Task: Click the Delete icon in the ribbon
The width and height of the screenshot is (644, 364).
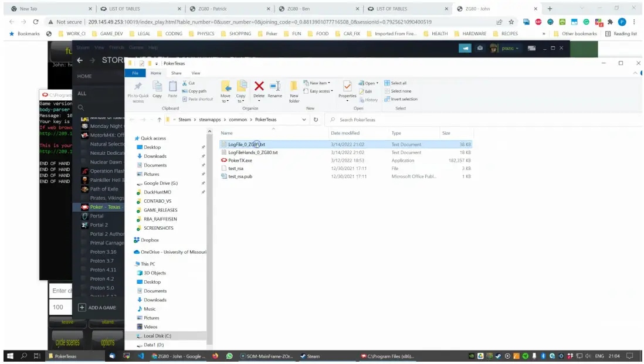Action: (x=259, y=89)
